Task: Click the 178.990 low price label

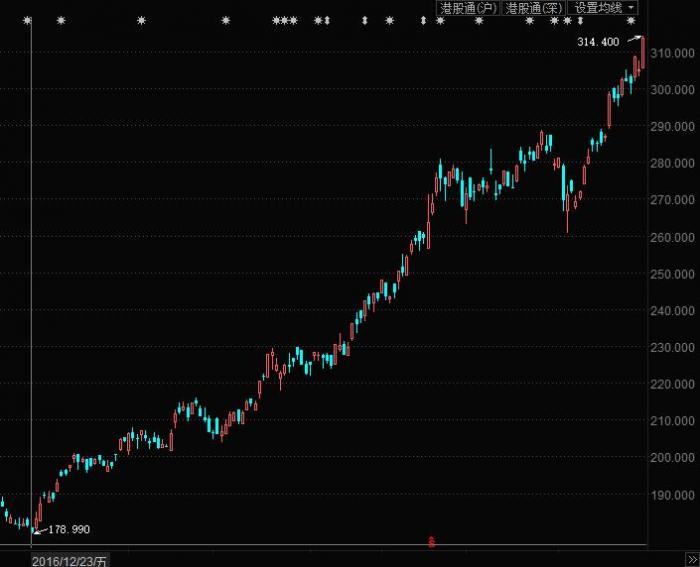Action: click(69, 529)
